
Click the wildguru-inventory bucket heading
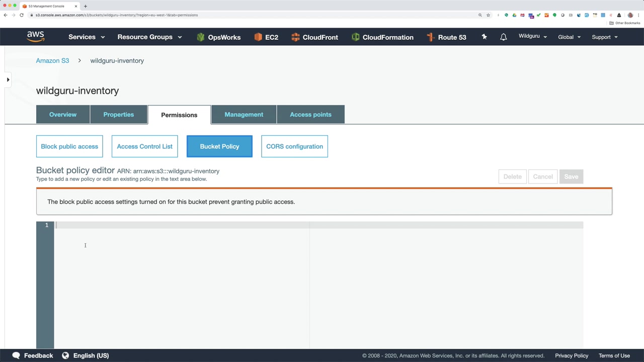pyautogui.click(x=77, y=90)
